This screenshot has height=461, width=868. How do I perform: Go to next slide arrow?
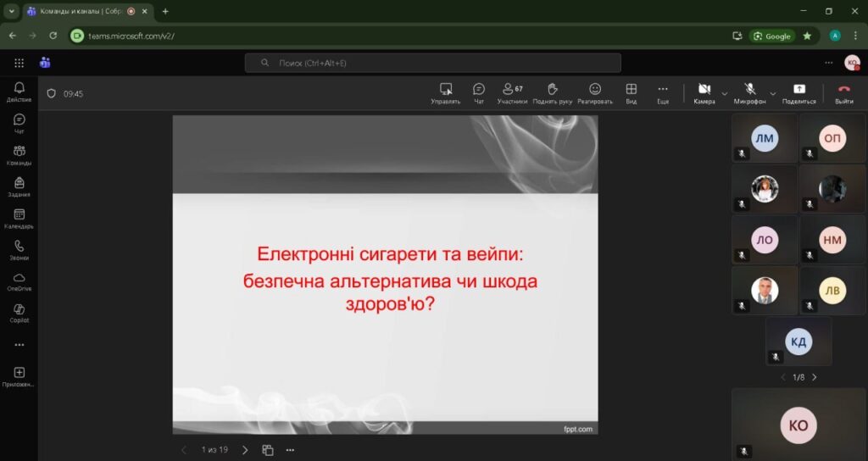coord(245,450)
